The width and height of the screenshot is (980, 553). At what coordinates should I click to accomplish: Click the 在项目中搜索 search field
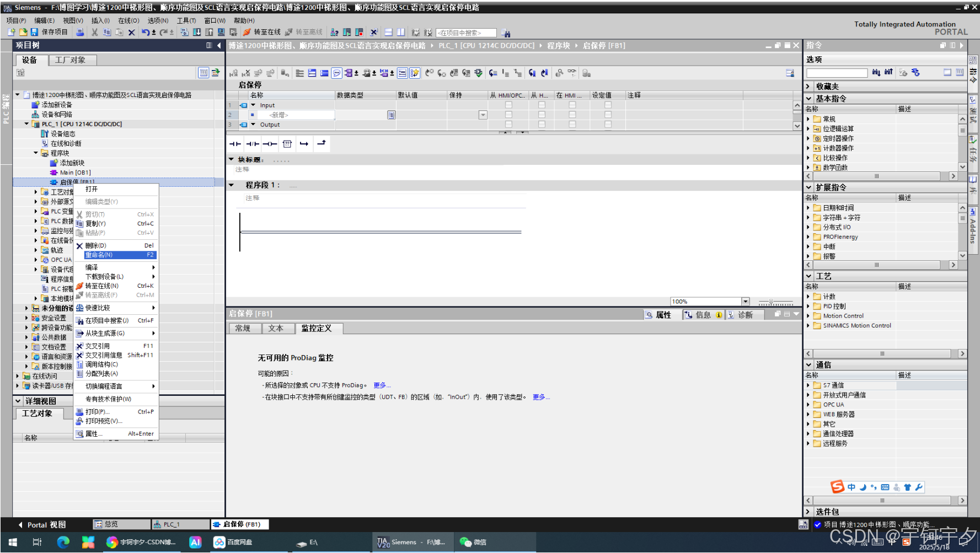[x=466, y=33]
